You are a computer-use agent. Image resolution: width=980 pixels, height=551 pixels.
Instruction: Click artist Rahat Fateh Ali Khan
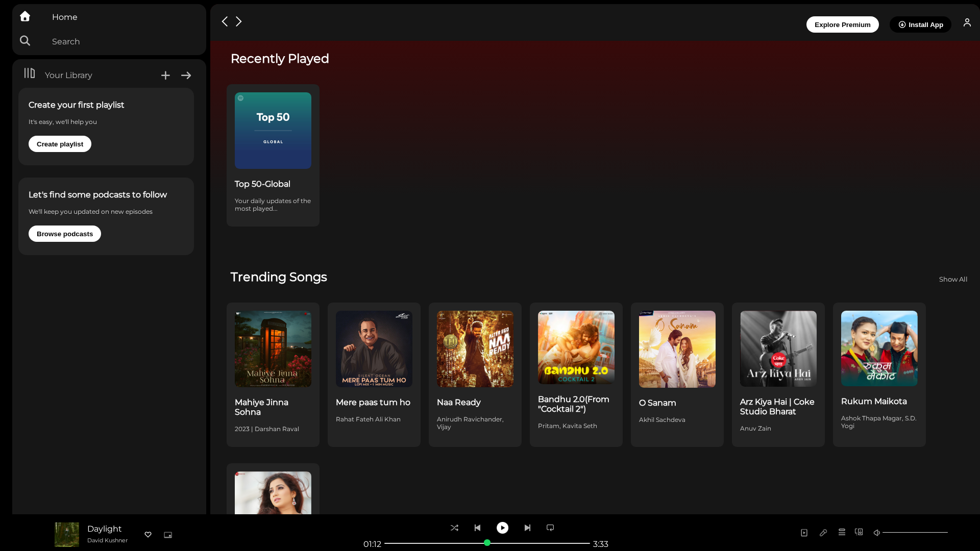point(368,419)
